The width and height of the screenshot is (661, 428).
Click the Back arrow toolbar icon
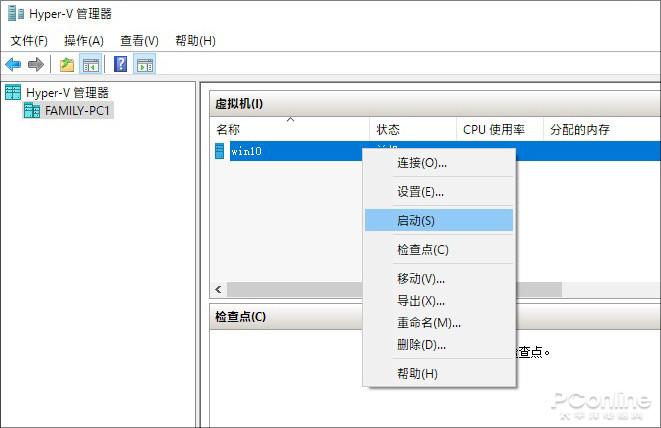[13, 64]
